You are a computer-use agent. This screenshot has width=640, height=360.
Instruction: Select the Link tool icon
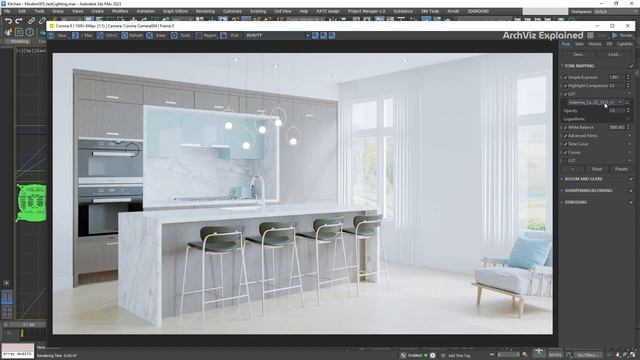[x=31, y=21]
